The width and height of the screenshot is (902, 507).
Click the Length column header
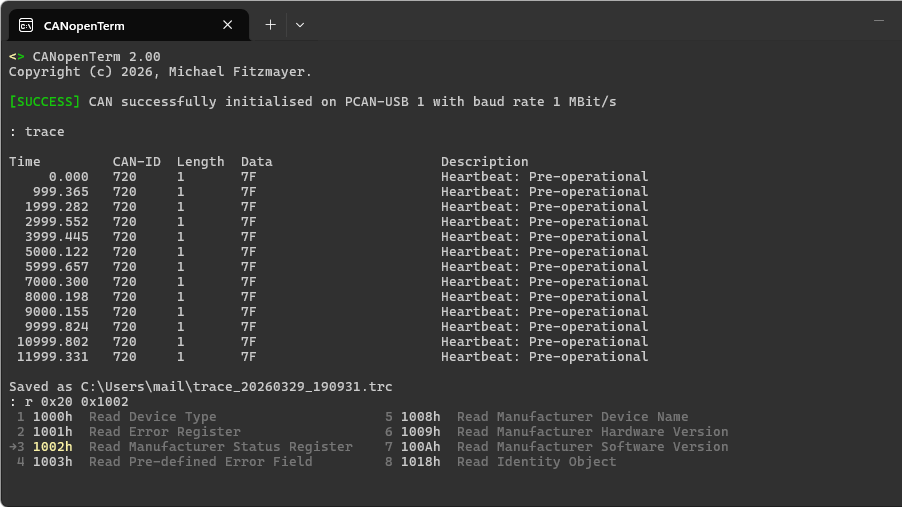coord(200,162)
